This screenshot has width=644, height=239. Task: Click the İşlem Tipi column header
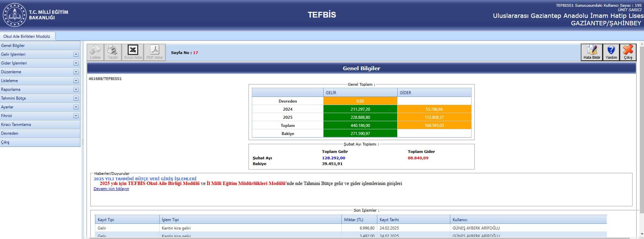coord(251,220)
